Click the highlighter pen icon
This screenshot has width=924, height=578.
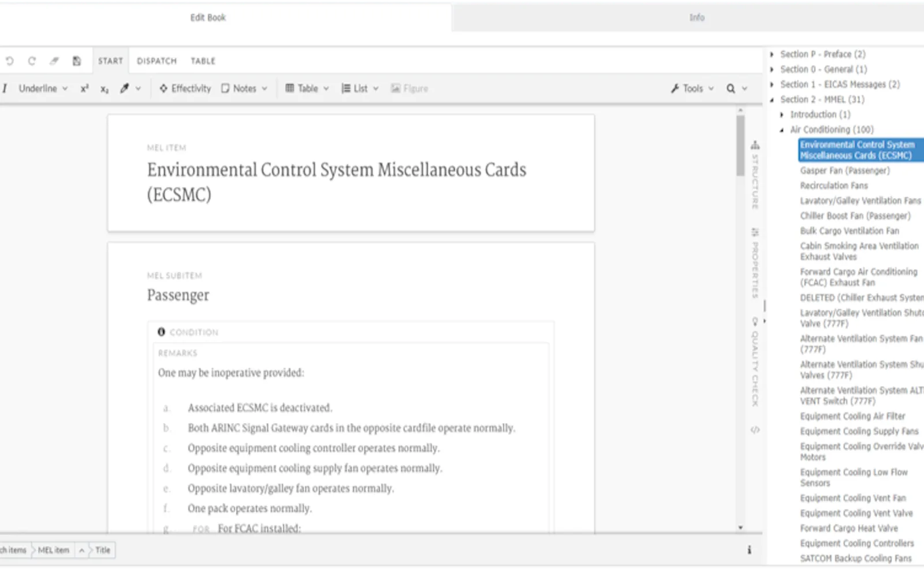pyautogui.click(x=124, y=88)
